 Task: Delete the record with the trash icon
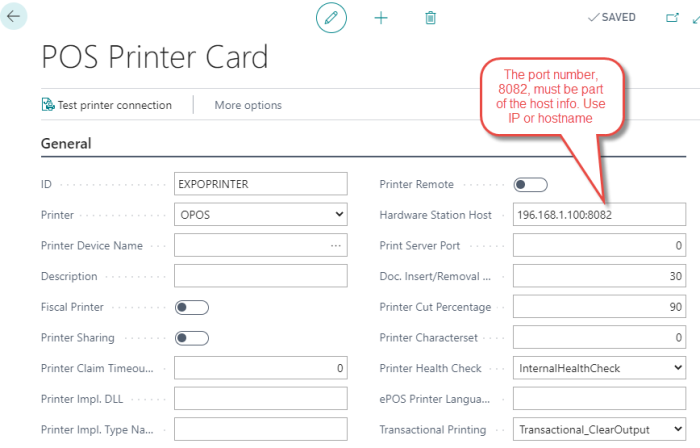pyautogui.click(x=430, y=18)
